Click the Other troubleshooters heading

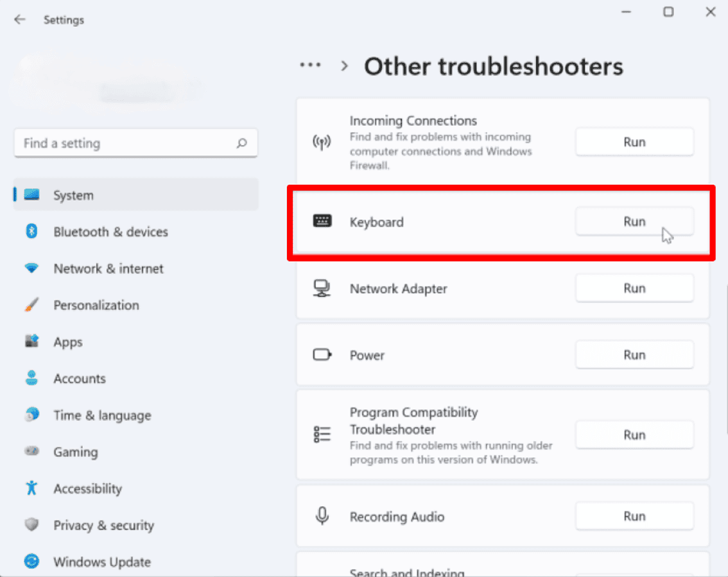494,66
